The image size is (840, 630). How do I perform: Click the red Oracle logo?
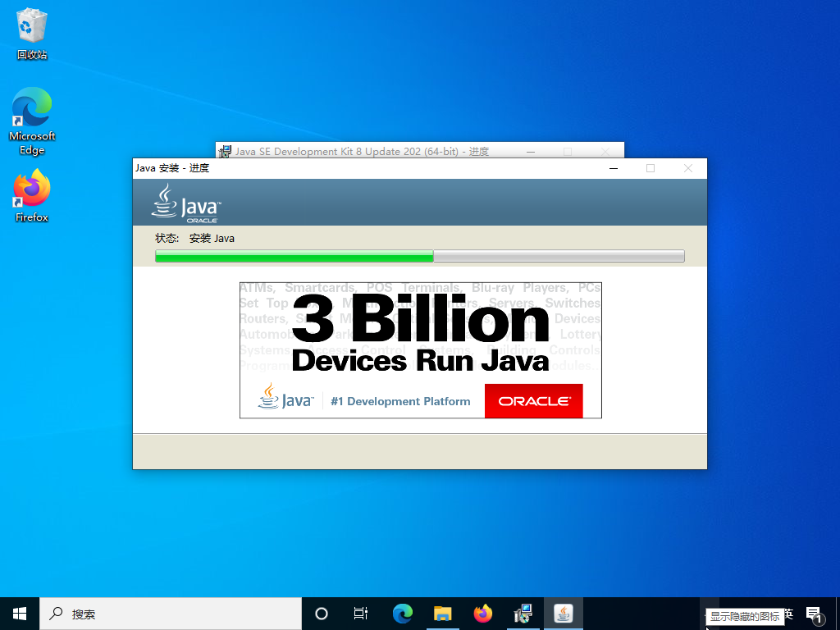pos(533,400)
